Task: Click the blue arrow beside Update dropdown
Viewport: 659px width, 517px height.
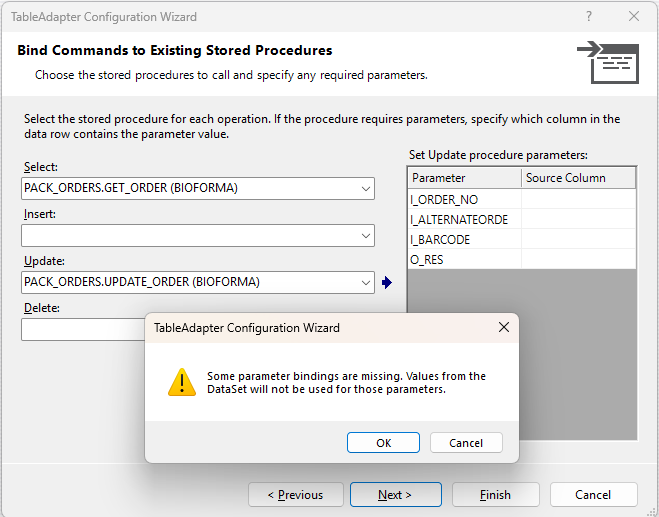Action: pyautogui.click(x=387, y=283)
